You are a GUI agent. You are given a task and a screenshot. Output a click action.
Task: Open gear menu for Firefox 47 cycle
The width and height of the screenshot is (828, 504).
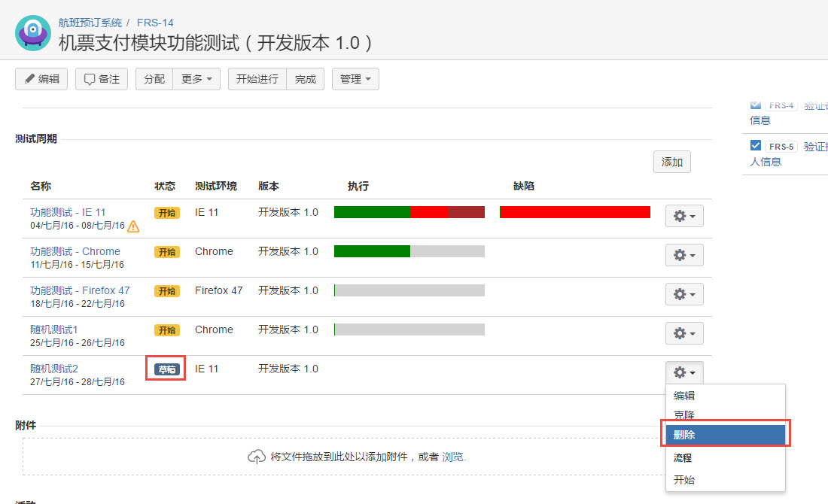[684, 294]
